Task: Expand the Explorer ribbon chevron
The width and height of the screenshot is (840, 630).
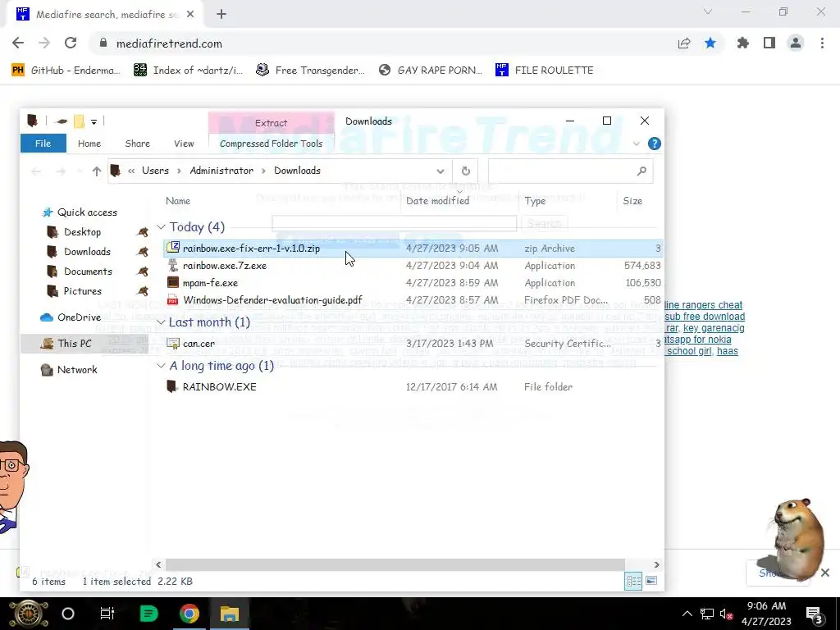Action: coord(637,144)
